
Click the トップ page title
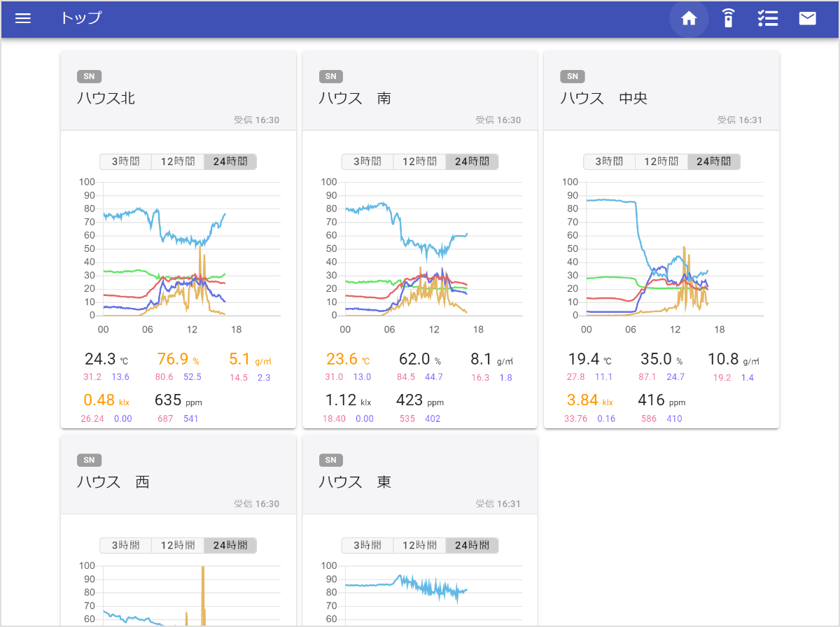coord(79,19)
